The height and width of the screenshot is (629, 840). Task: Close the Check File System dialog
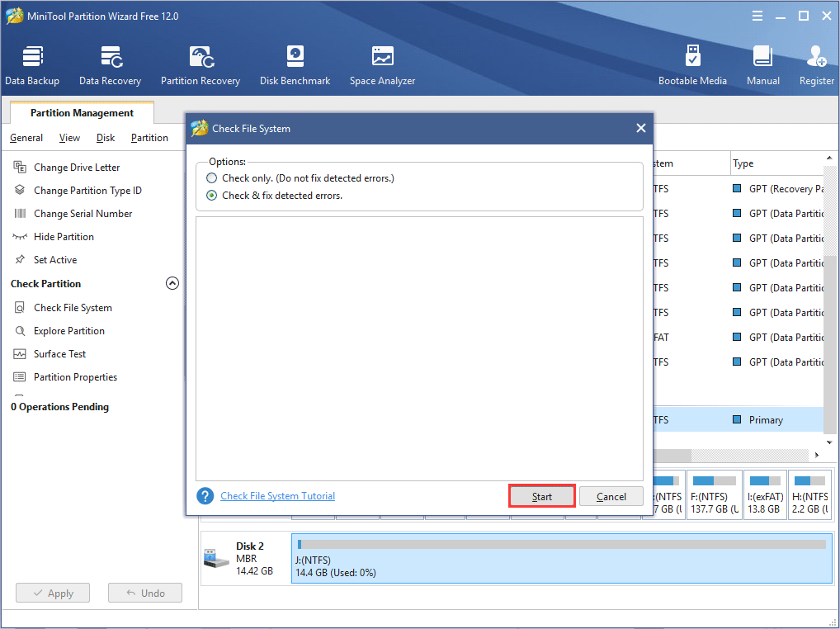tap(640, 128)
